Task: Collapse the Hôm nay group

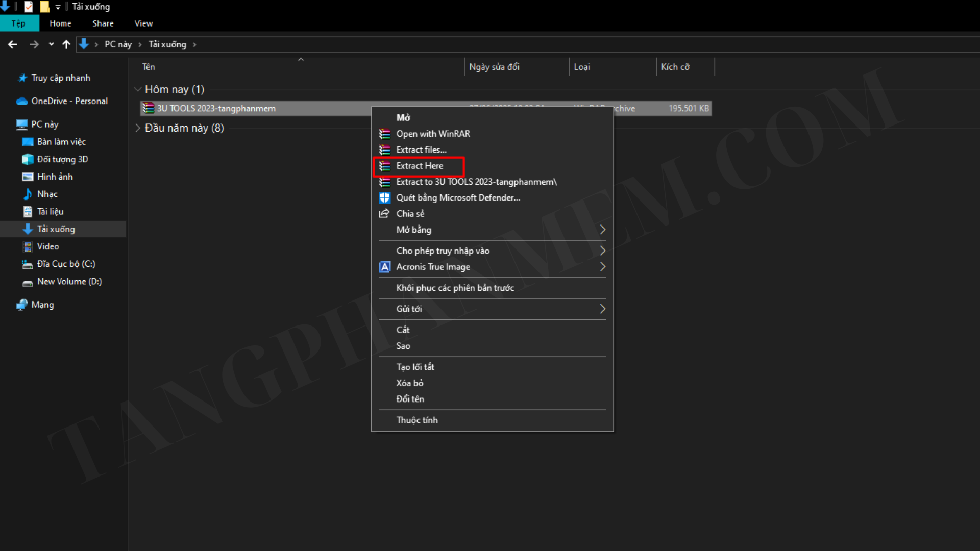Action: pyautogui.click(x=137, y=89)
